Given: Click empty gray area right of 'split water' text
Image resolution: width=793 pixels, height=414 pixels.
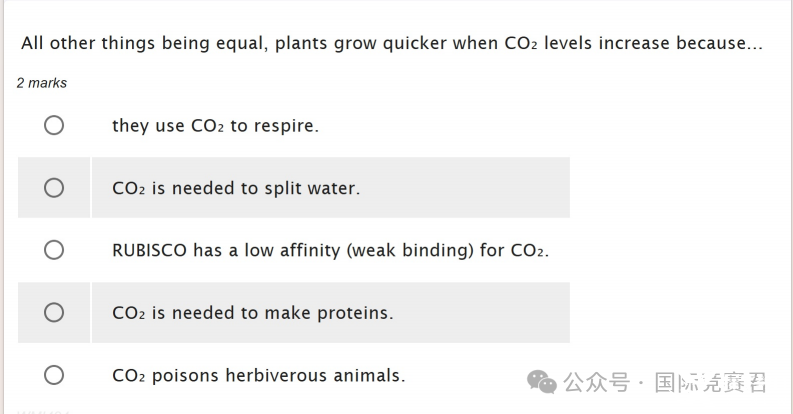Looking at the screenshot, I should tap(465, 188).
